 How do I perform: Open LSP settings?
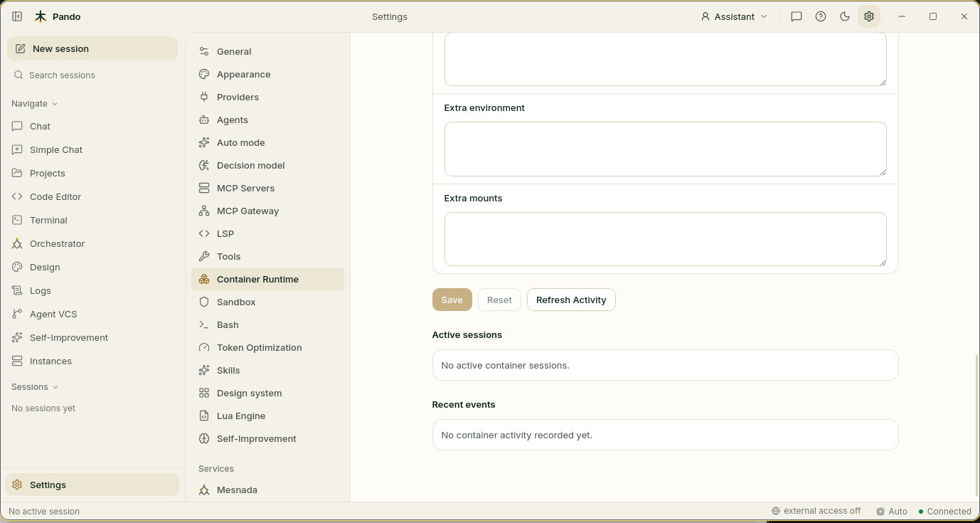pos(267,233)
